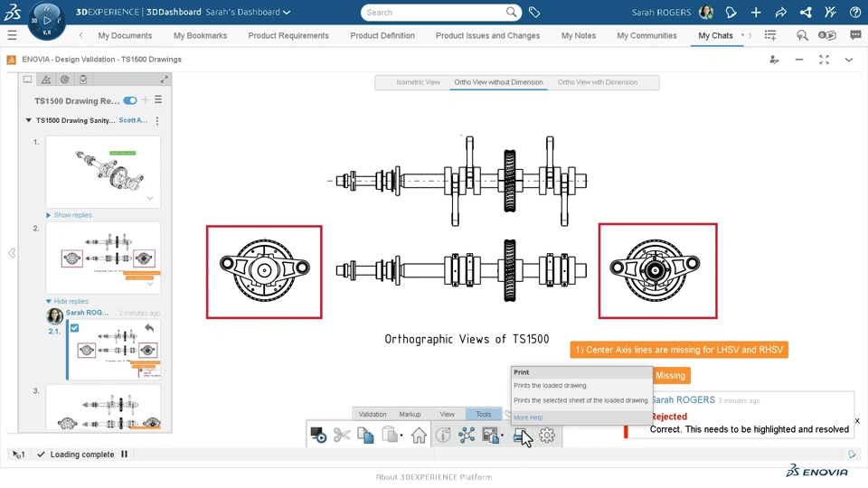Click the scissors cut icon in toolbar
The height and width of the screenshot is (488, 868).
pyautogui.click(x=342, y=436)
